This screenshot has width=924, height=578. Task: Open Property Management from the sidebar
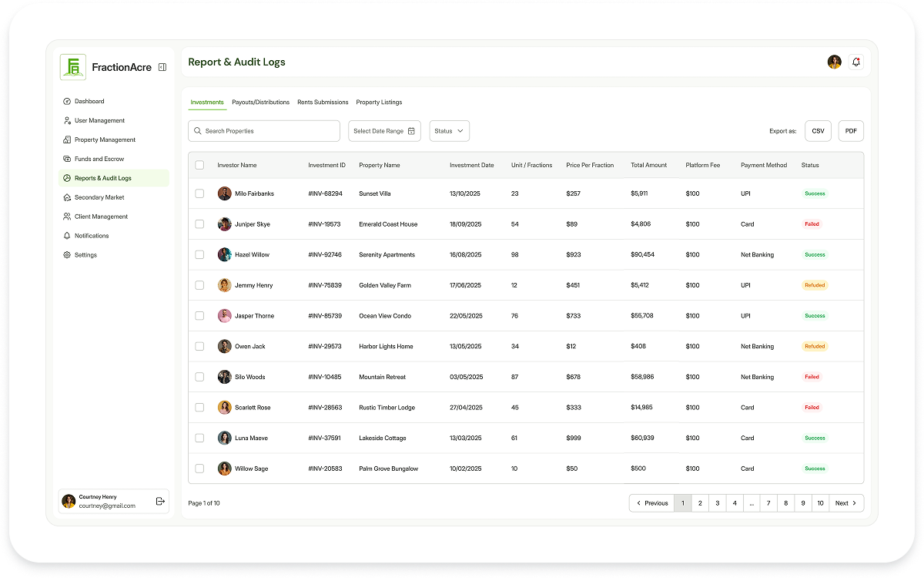point(66,139)
